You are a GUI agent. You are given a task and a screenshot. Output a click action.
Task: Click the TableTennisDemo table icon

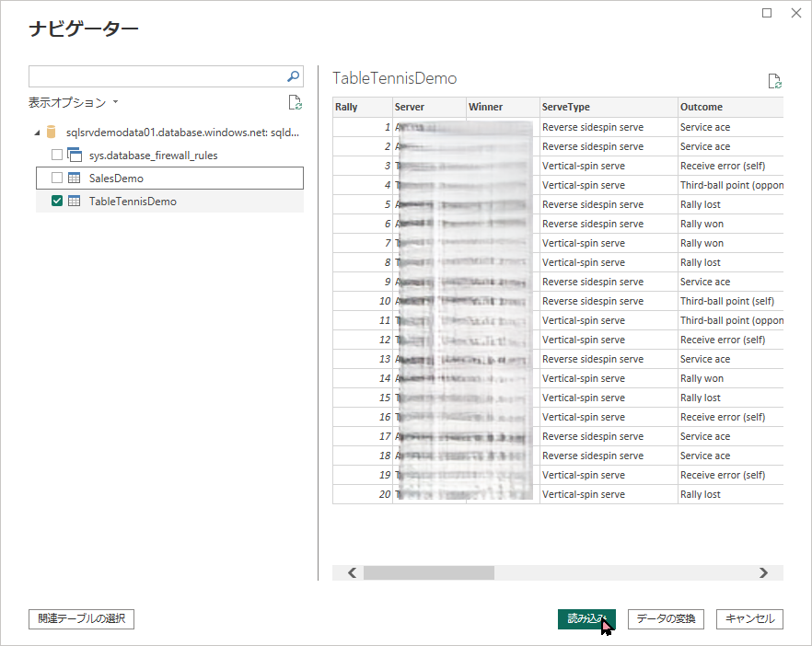coord(75,201)
